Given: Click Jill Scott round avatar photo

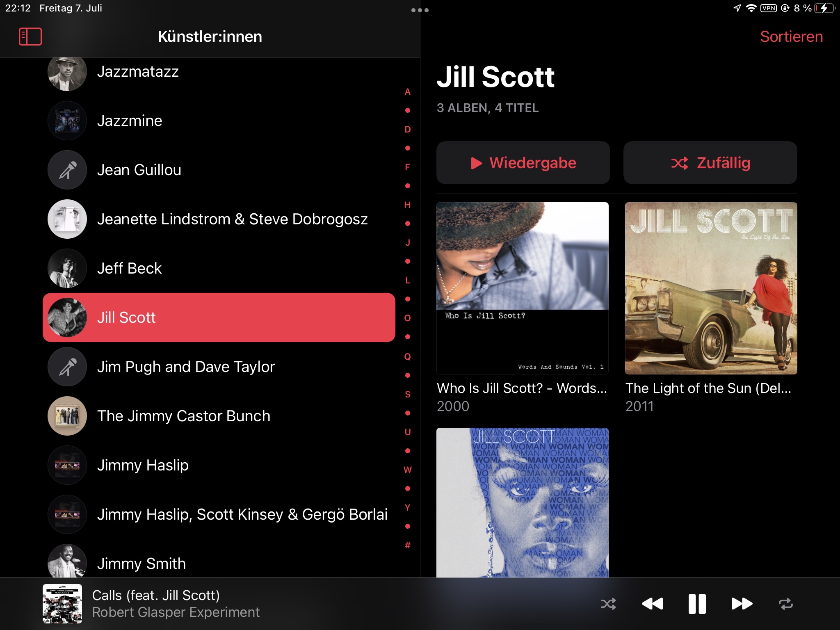Looking at the screenshot, I should 67,317.
